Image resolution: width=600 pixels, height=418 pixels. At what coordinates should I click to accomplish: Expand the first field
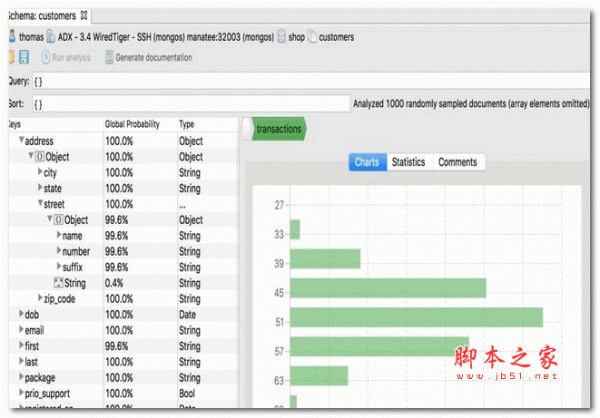coord(21,345)
